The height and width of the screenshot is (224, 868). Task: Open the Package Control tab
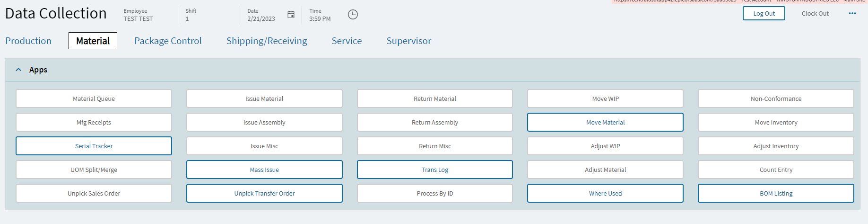point(168,41)
